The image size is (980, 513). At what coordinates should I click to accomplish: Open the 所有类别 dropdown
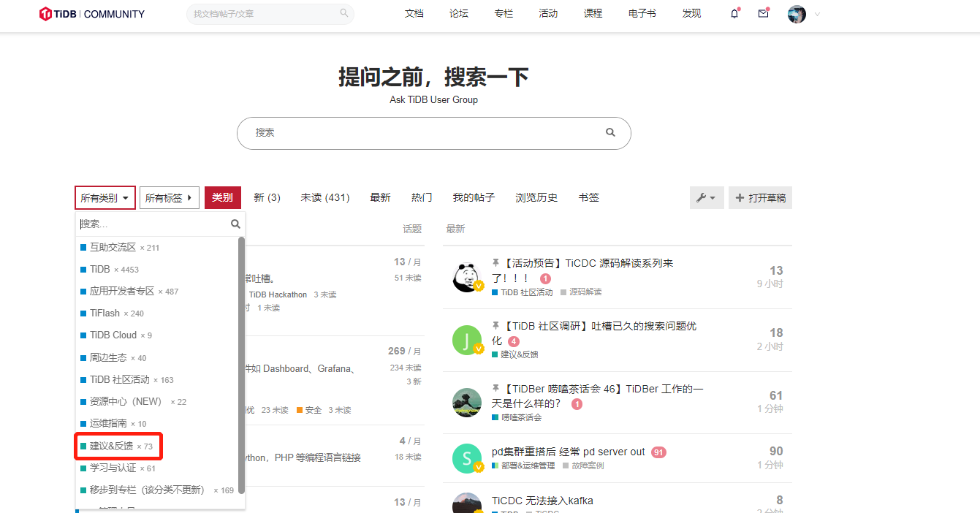pyautogui.click(x=105, y=198)
